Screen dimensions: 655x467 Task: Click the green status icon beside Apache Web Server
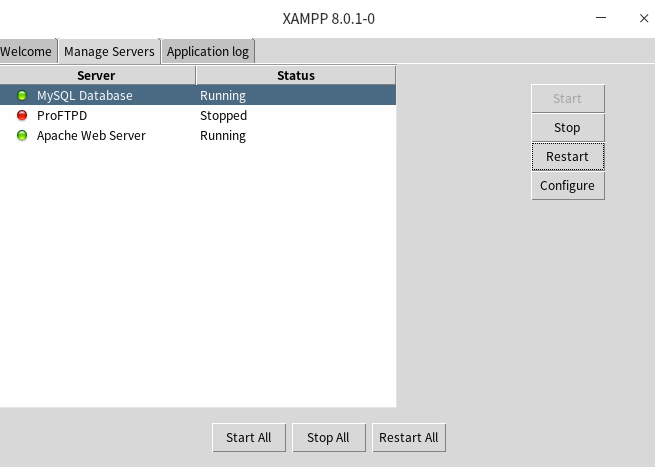(22, 135)
